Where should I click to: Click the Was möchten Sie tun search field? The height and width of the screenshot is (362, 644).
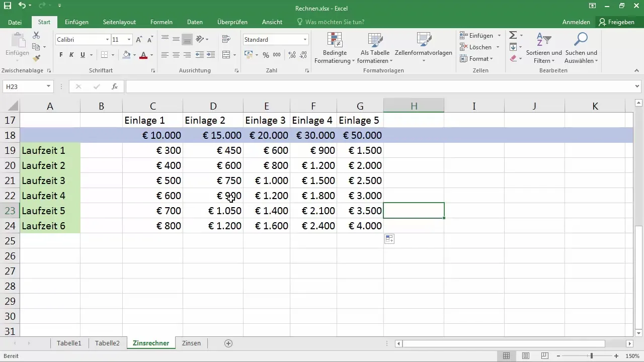[x=331, y=22]
